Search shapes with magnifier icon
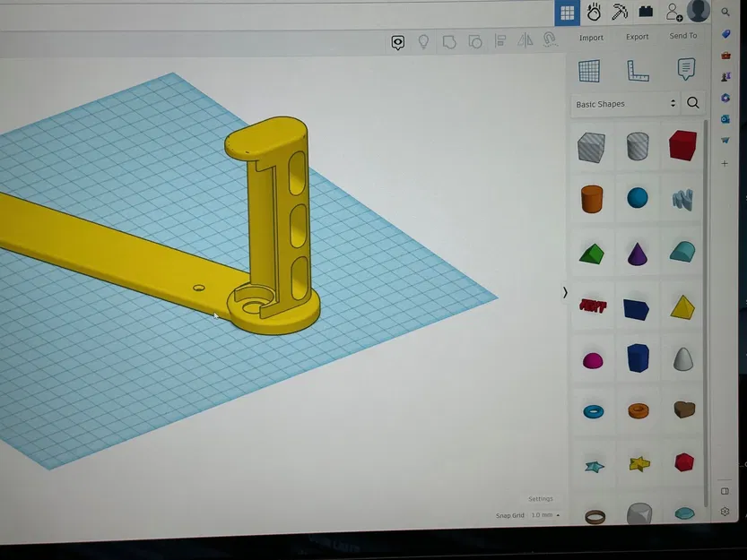The width and height of the screenshot is (747, 560). [x=693, y=102]
